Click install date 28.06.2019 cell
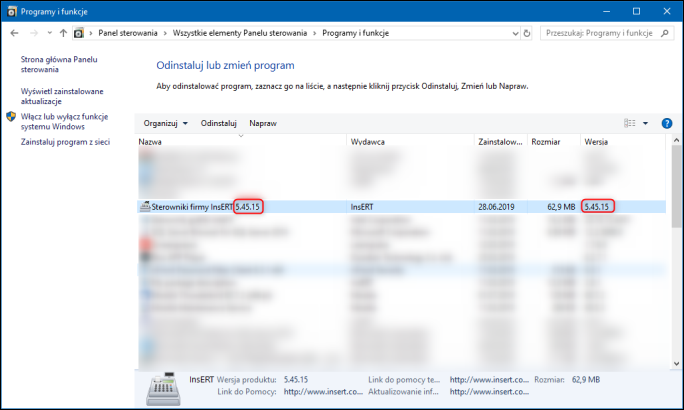 point(496,207)
